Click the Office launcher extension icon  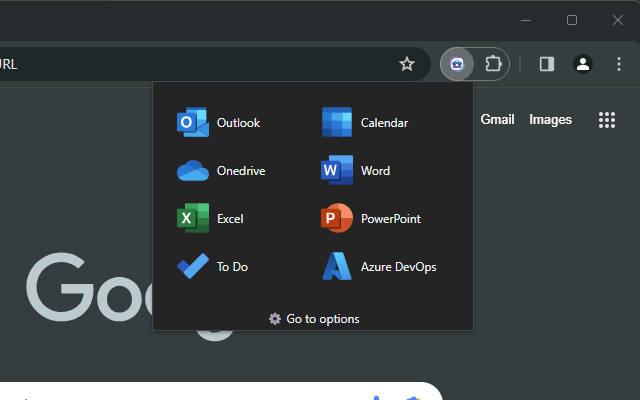pos(457,64)
